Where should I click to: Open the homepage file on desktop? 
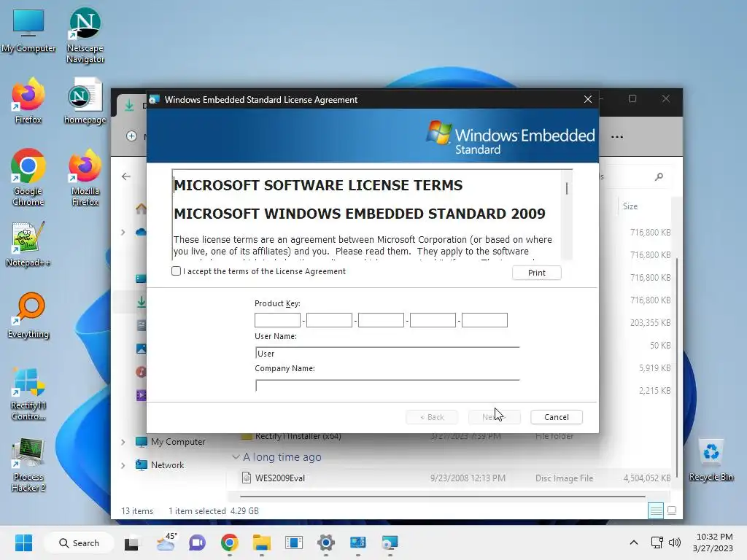pyautogui.click(x=85, y=101)
